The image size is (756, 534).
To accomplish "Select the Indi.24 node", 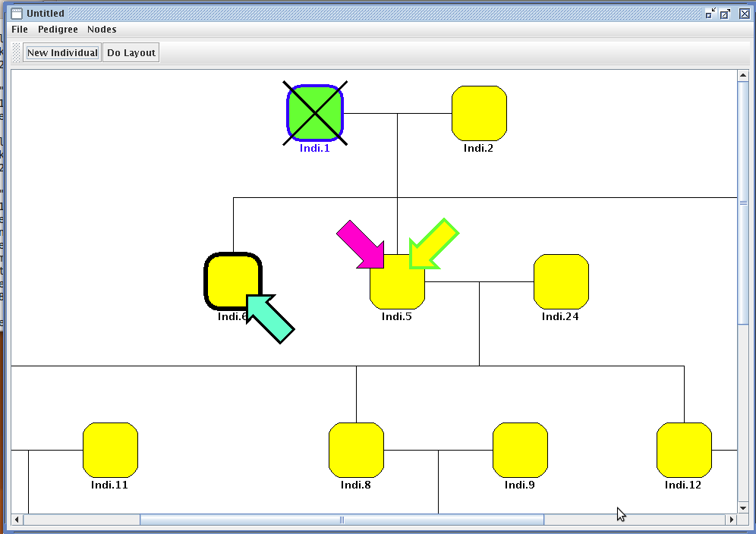I will pyautogui.click(x=561, y=281).
